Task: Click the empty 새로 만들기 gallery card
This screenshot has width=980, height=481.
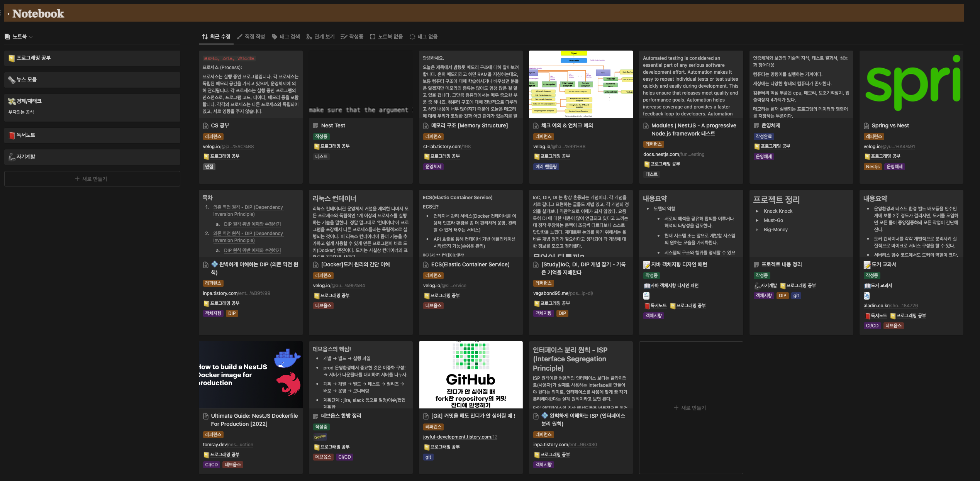Action: pos(690,408)
